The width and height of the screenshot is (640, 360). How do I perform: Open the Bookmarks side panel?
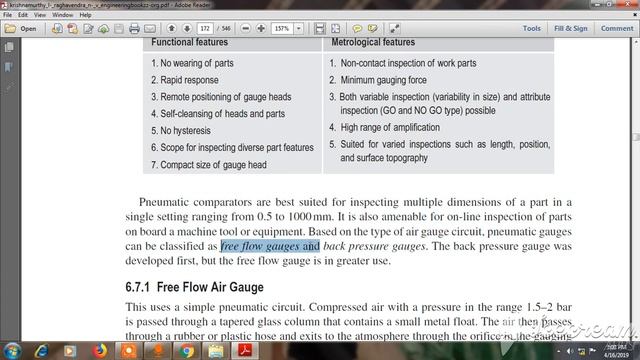(x=9, y=67)
